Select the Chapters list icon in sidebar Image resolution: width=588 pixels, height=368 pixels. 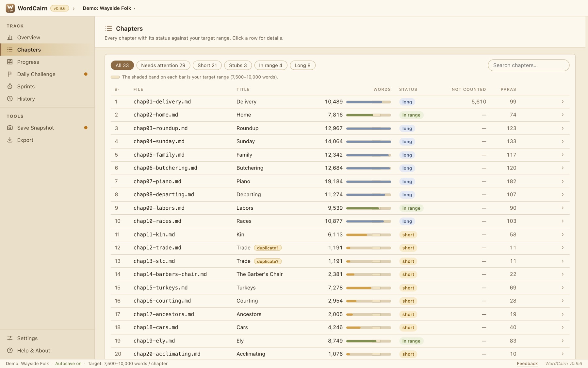point(10,50)
